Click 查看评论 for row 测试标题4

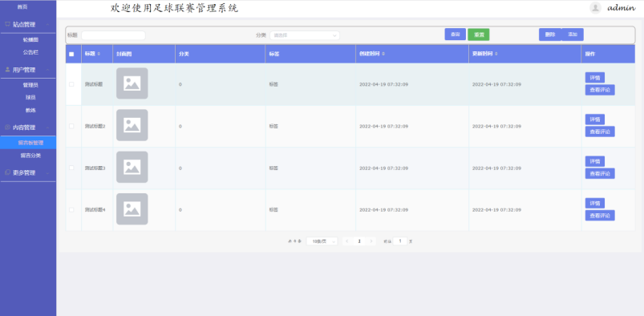pyautogui.click(x=600, y=215)
